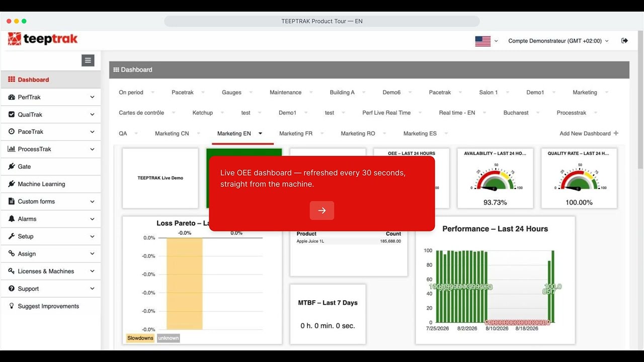The height and width of the screenshot is (362, 644).
Task: Click the next arrow in the red tooltip
Action: pos(322,210)
